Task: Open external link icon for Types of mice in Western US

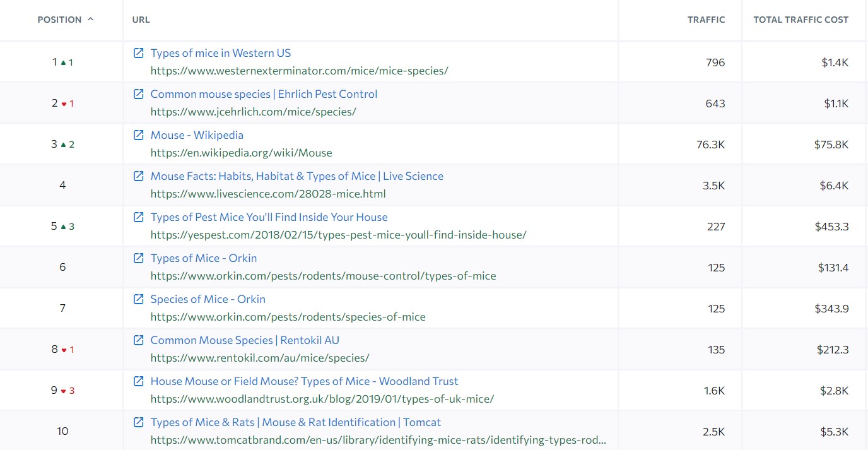Action: coord(139,53)
